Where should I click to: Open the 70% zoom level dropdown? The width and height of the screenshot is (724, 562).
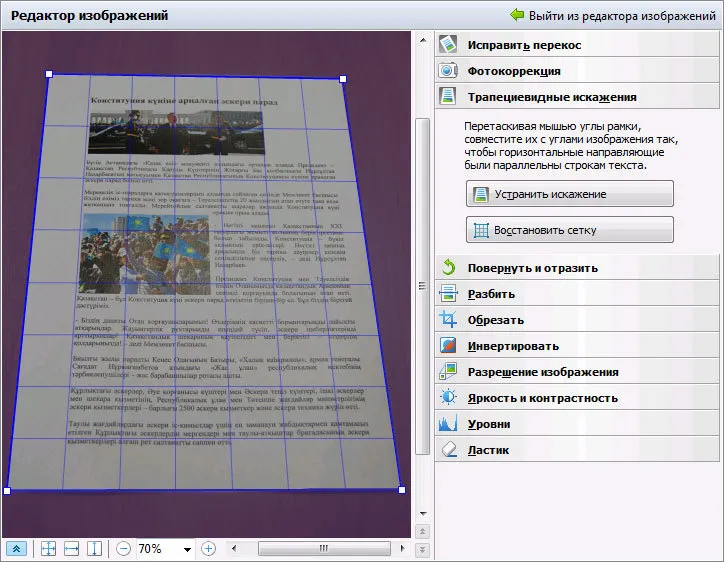187,549
